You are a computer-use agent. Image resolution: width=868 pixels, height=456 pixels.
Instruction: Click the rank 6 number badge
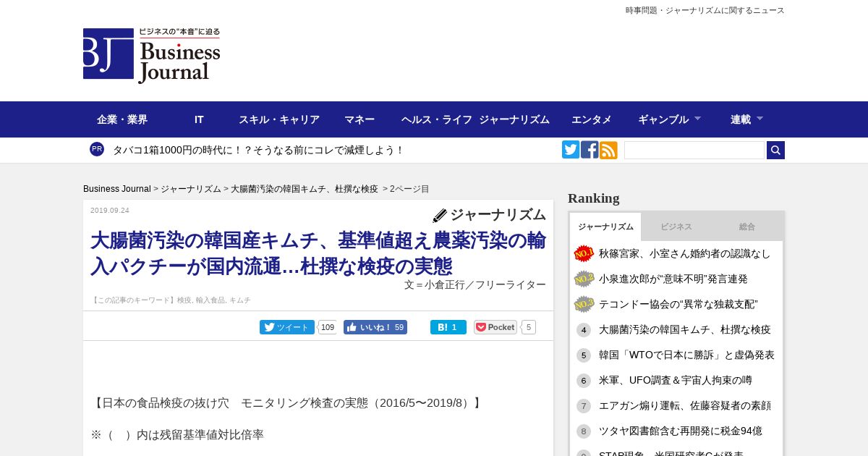tap(584, 381)
